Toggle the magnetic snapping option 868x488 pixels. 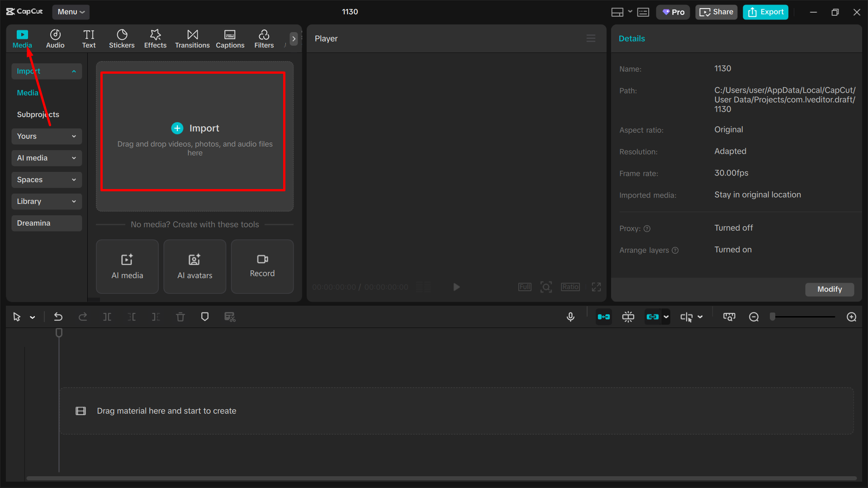[603, 317]
